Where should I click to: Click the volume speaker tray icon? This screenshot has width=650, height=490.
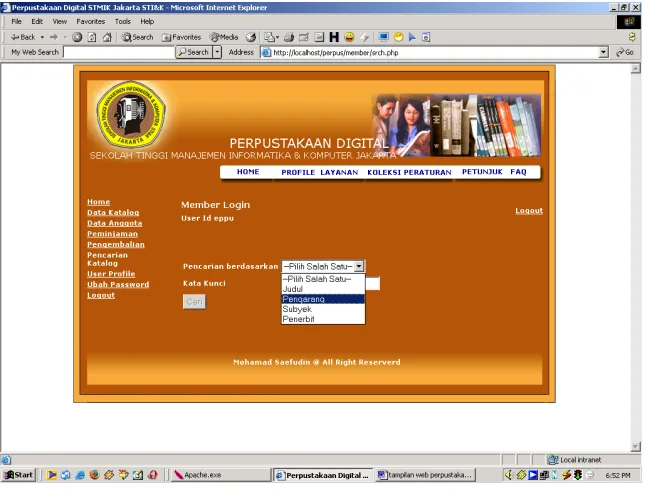[x=509, y=475]
